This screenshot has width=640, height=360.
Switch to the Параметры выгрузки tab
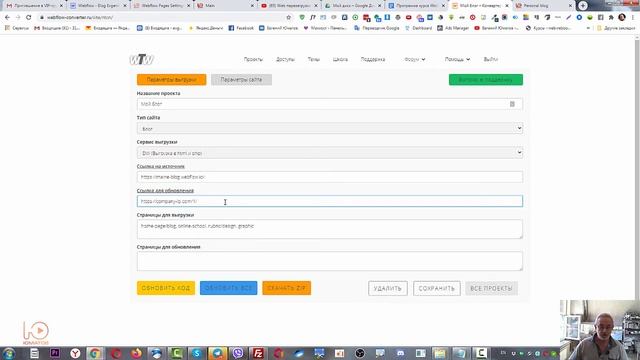[x=171, y=80]
